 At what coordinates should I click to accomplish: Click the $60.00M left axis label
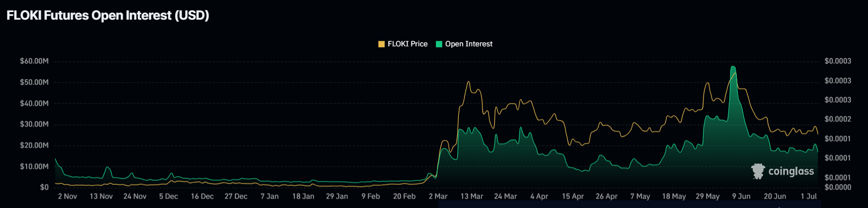pyautogui.click(x=34, y=61)
